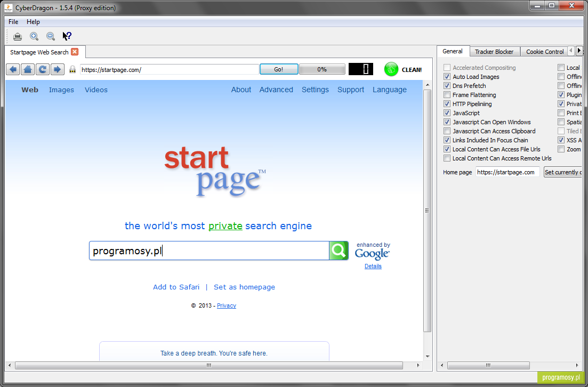The height and width of the screenshot is (387, 588).
Task: Go back with the left arrow button
Action: (13, 69)
